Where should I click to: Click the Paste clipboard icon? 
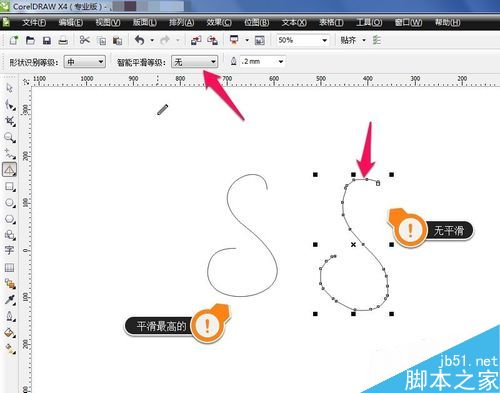[x=117, y=41]
